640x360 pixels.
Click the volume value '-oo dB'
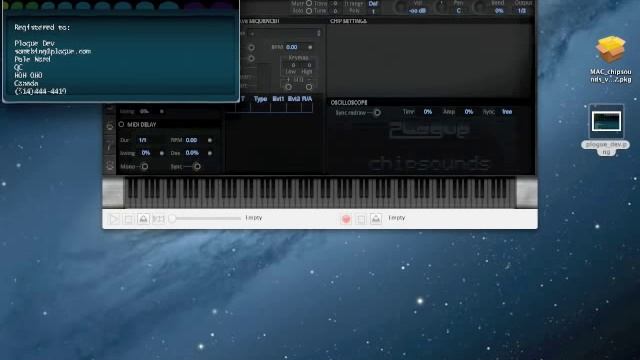417,11
